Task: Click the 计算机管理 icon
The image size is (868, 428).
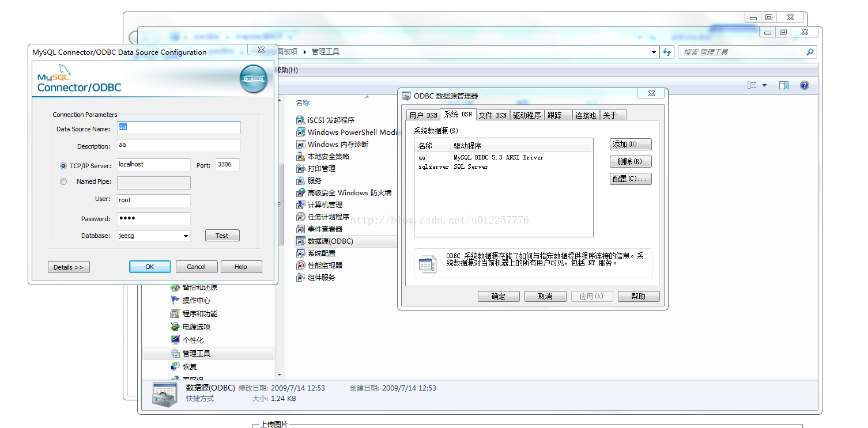Action: click(x=300, y=204)
